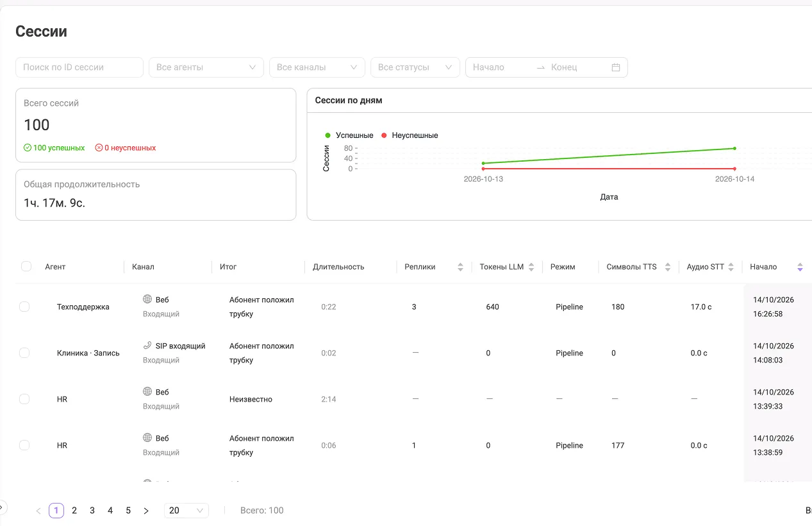
Task: Switch to pagination page 4
Action: pyautogui.click(x=110, y=511)
